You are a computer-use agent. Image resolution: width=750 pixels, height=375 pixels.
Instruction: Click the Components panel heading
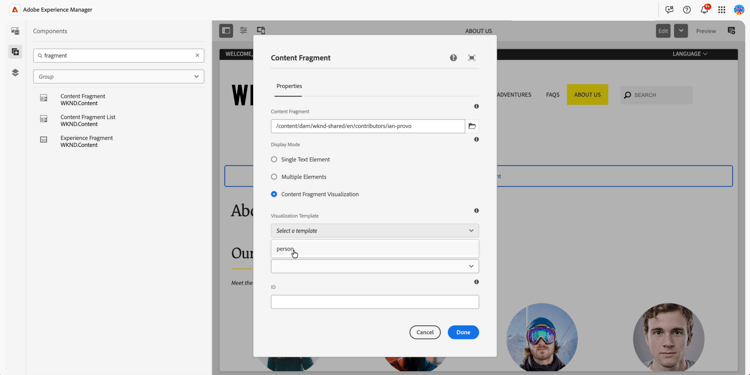[50, 31]
